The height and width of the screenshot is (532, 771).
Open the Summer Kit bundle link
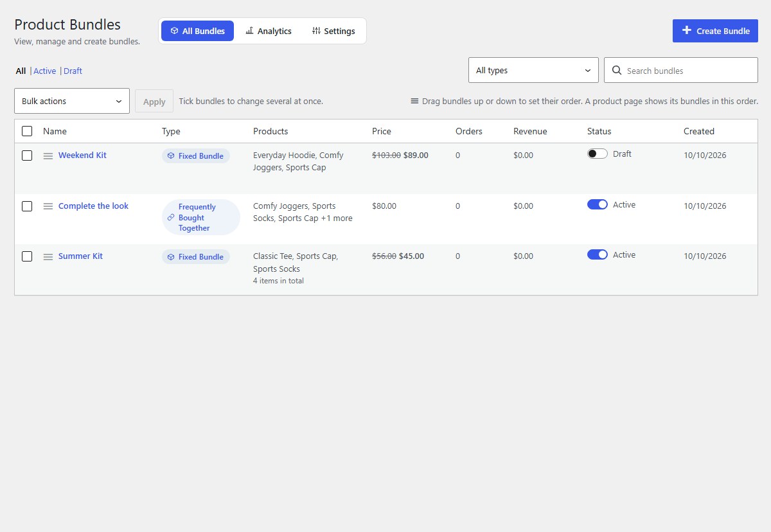pos(80,256)
